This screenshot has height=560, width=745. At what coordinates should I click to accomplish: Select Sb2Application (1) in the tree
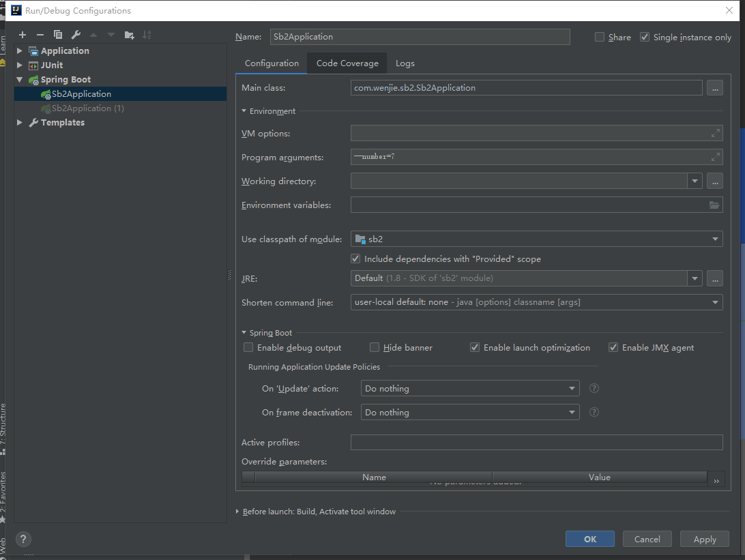tap(121, 108)
